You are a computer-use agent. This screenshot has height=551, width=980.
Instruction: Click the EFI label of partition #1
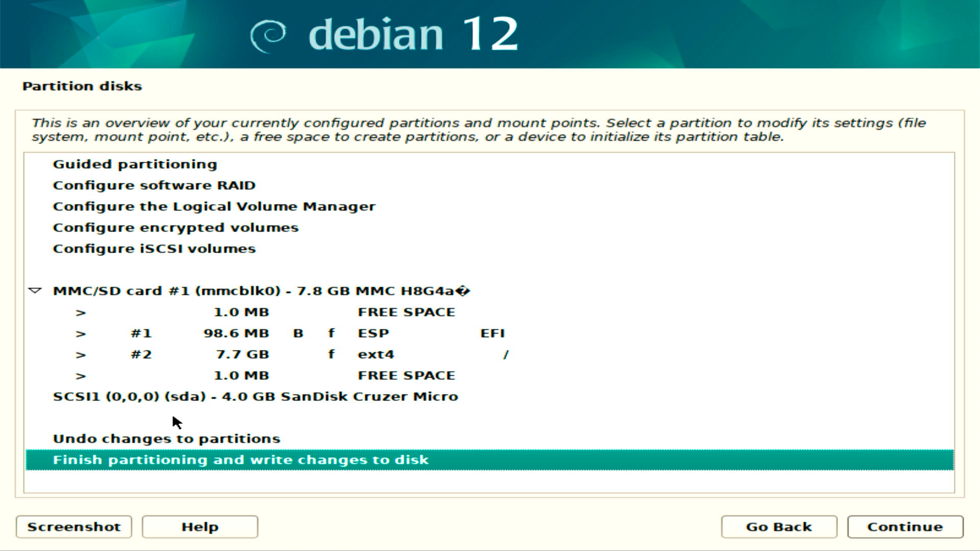point(493,333)
